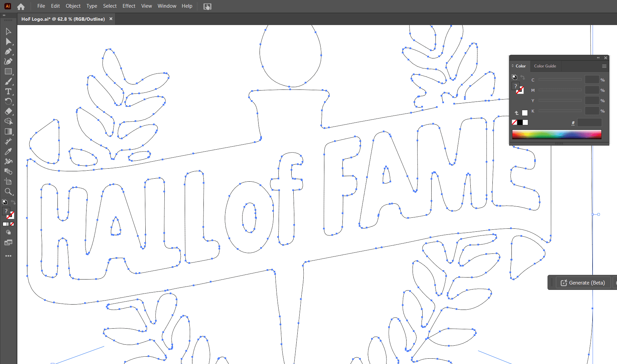
Task: Go to Illustrator Home screen
Action: tap(21, 6)
